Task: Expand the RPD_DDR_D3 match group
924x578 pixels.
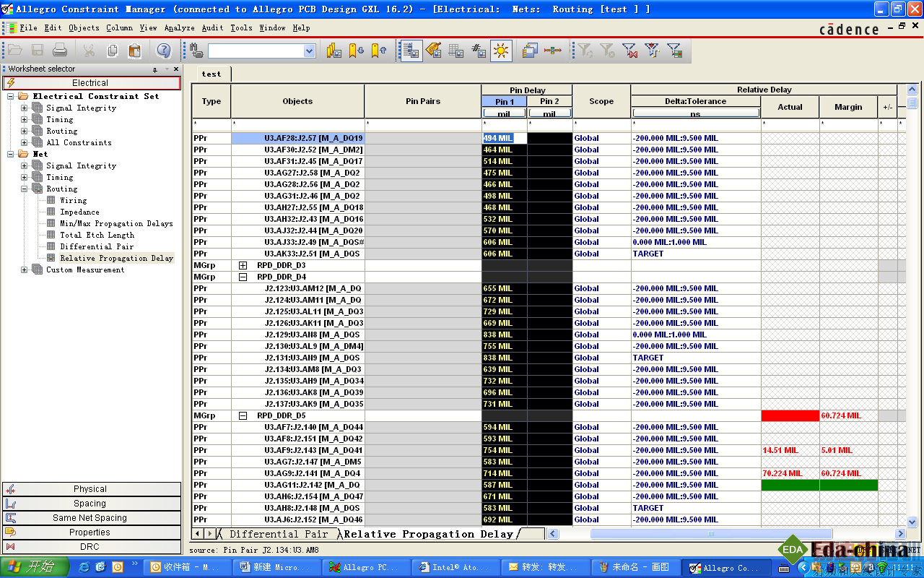Action: [x=243, y=265]
